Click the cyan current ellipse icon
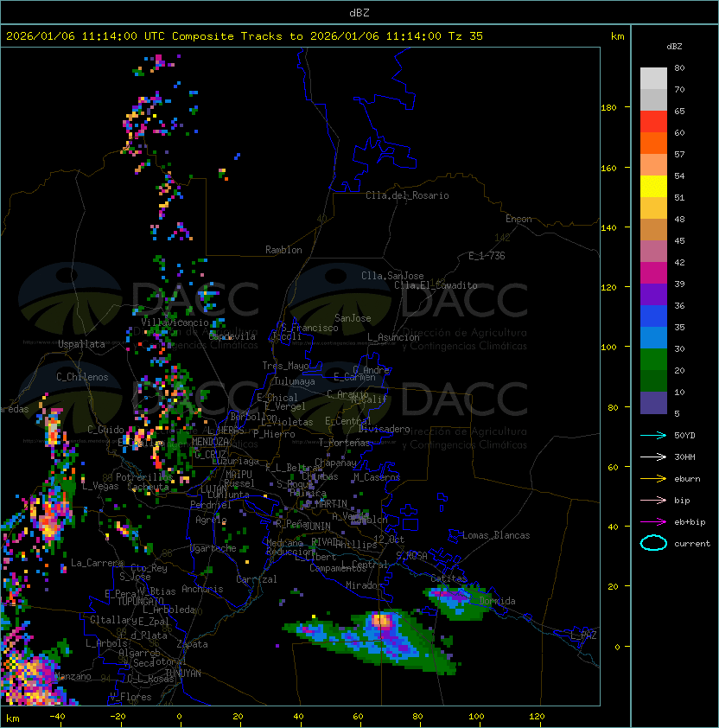The width and height of the screenshot is (719, 728). pos(653,543)
